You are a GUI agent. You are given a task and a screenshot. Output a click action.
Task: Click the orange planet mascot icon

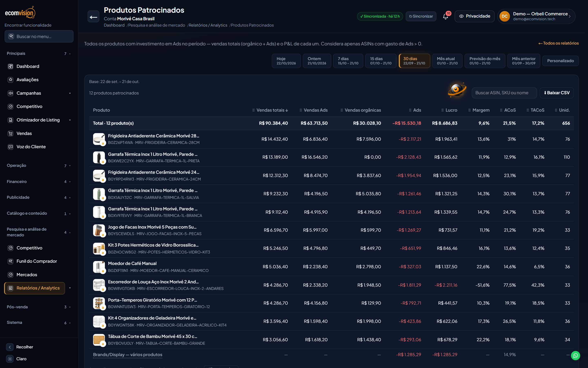click(457, 90)
